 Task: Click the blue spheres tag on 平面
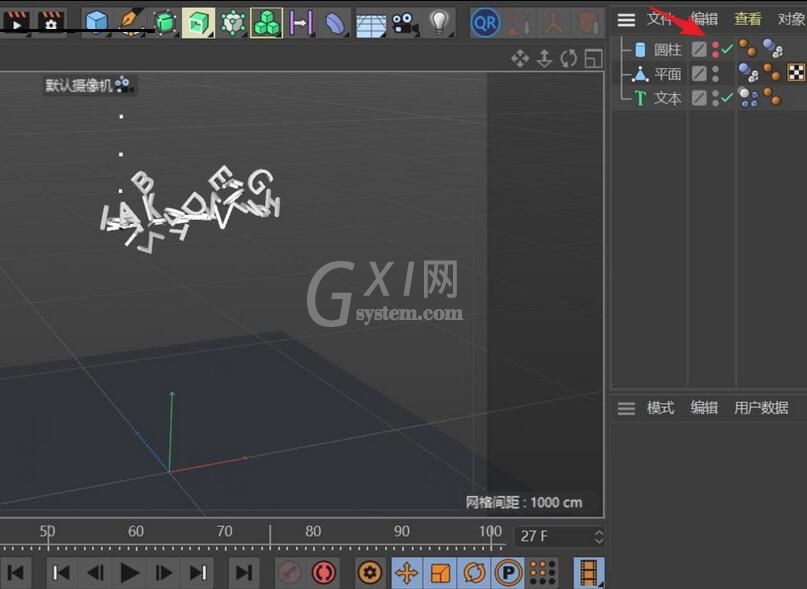pyautogui.click(x=748, y=73)
